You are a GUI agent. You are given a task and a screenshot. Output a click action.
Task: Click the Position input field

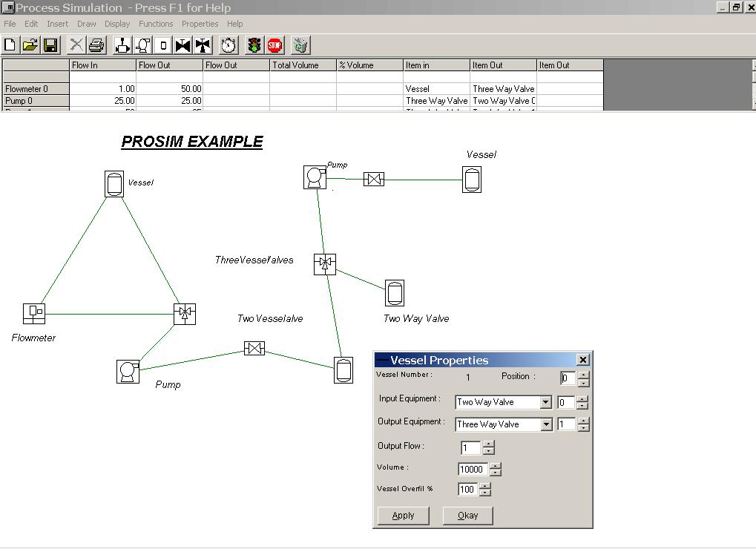click(568, 378)
